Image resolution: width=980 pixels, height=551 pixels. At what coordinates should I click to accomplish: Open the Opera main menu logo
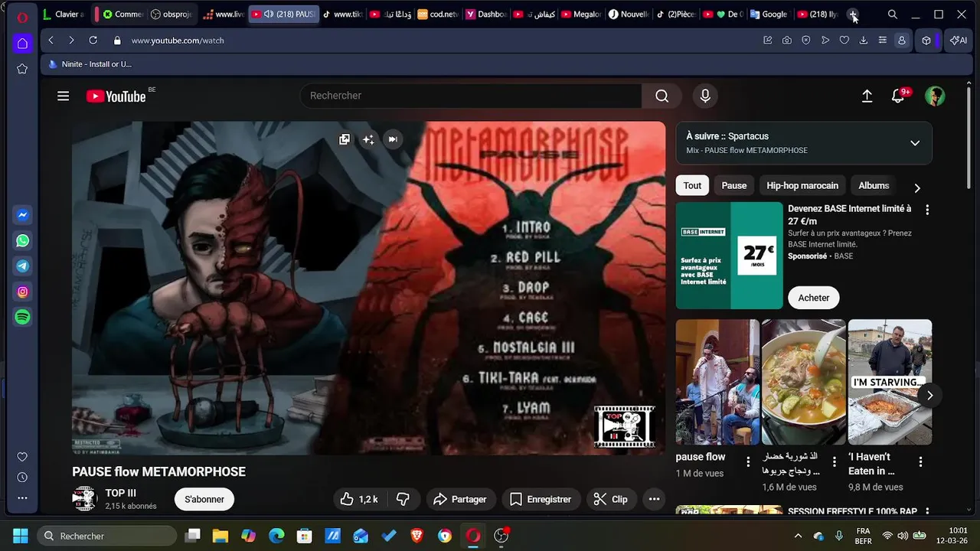pyautogui.click(x=22, y=17)
